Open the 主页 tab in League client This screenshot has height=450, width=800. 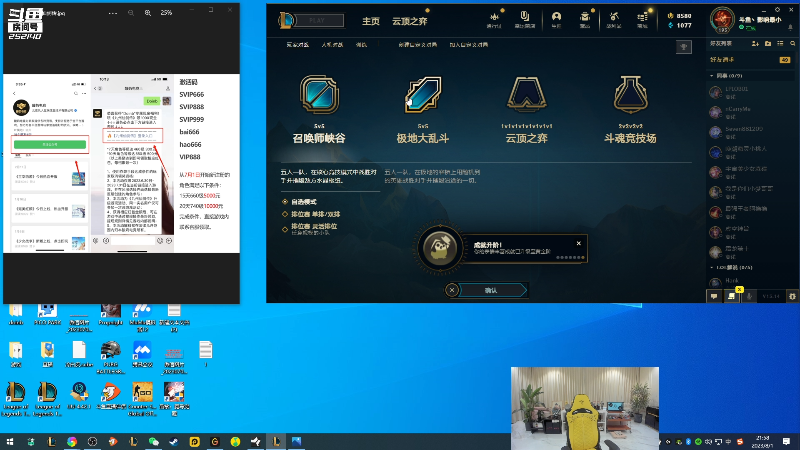pos(371,21)
